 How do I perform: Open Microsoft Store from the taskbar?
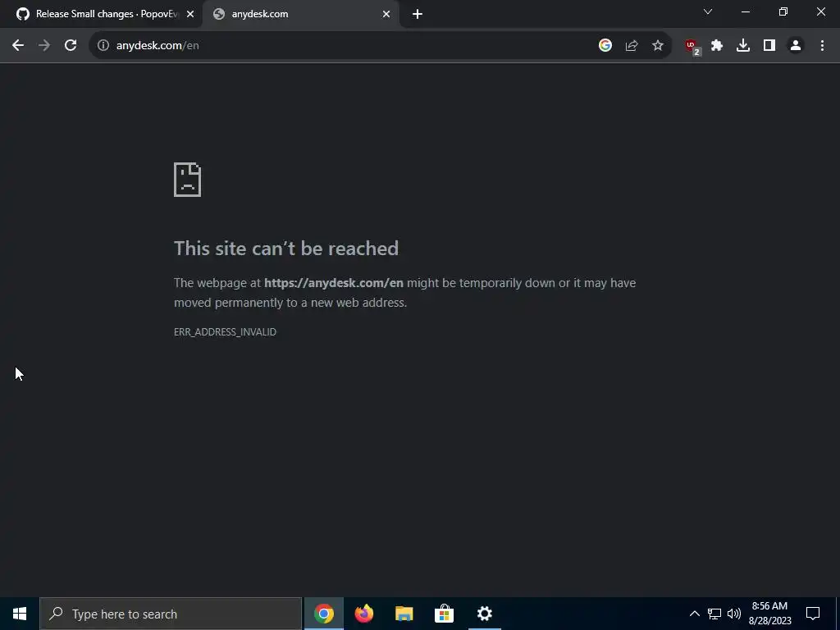(x=444, y=614)
